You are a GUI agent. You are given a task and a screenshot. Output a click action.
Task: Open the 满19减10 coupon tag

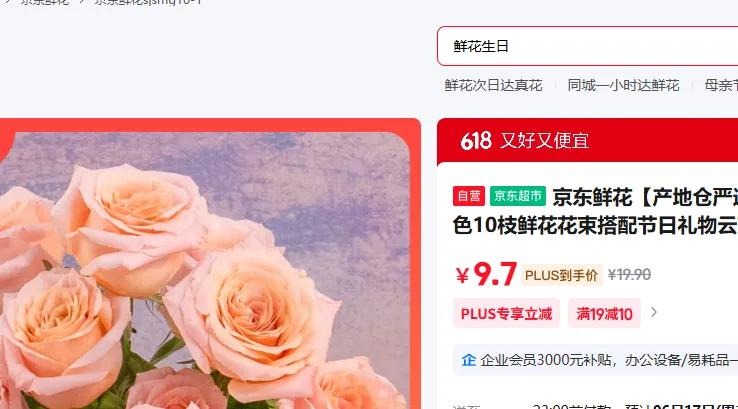coord(604,313)
